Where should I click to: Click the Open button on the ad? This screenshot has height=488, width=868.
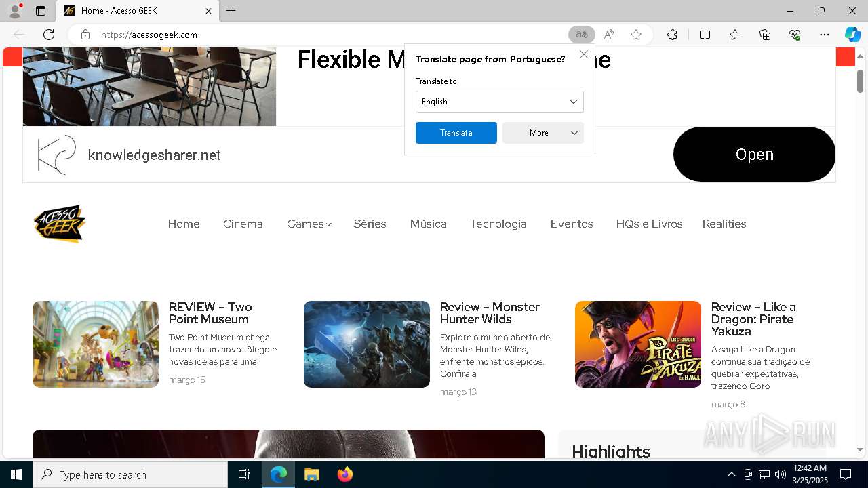(754, 155)
